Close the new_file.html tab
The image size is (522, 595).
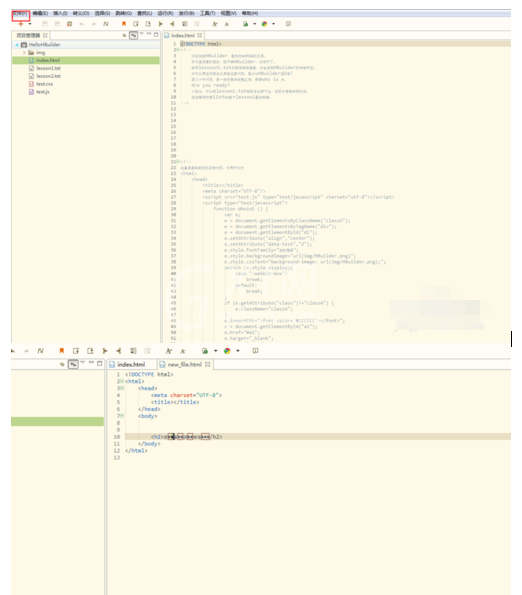pos(208,364)
